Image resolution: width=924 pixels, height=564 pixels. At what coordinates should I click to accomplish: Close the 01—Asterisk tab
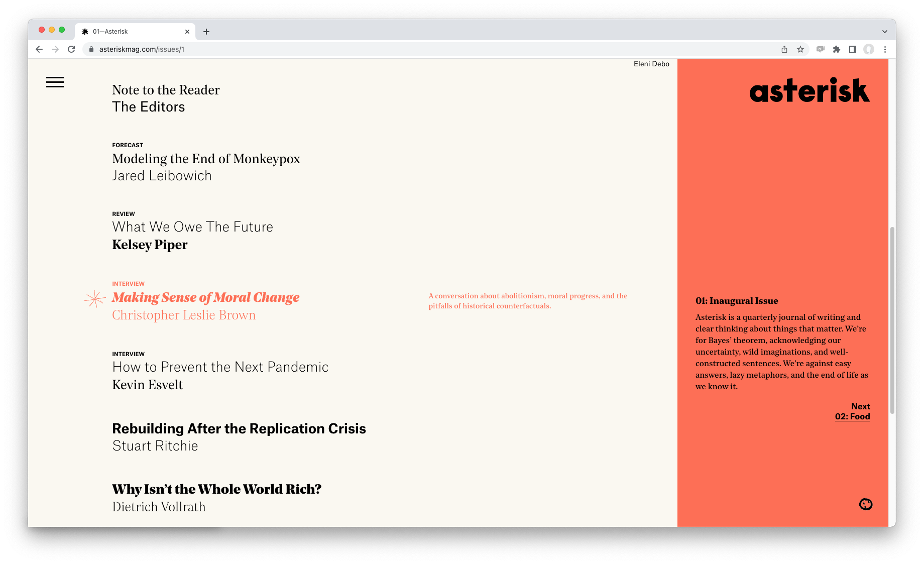click(187, 32)
